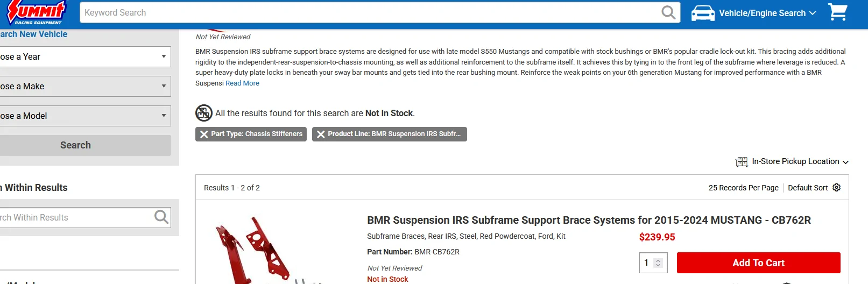Remove the Product Line: BMR Suspension filter
Viewport: 868px width, 284px height.
(x=321, y=134)
